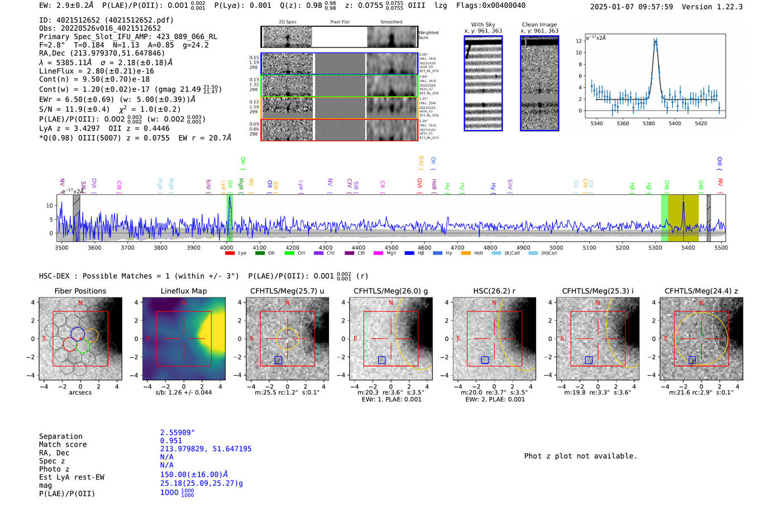Open the CFHTLS/Meg(25.7) u cutout
This screenshot has width=782, height=532.
pyautogui.click(x=287, y=339)
